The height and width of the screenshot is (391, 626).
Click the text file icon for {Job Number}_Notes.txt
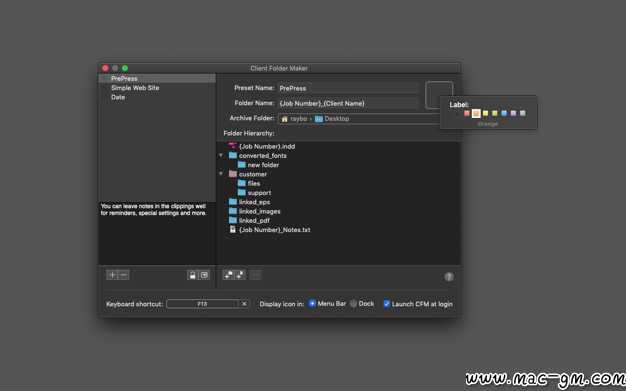point(233,230)
